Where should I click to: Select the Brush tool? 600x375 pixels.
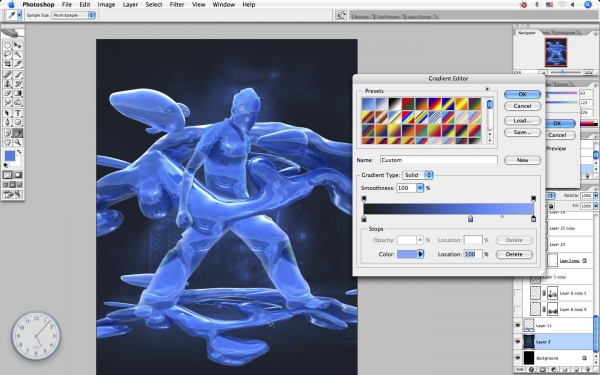18,75
